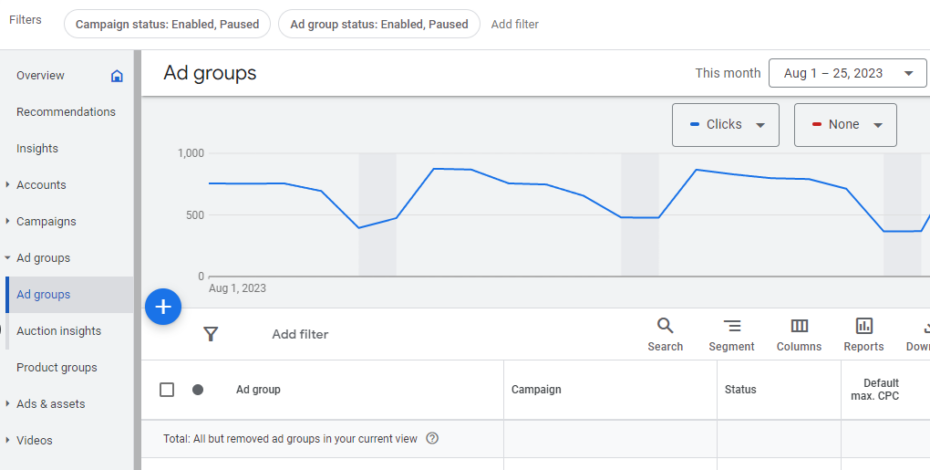Expand the Videos section
The image size is (930, 470).
pyautogui.click(x=7, y=440)
